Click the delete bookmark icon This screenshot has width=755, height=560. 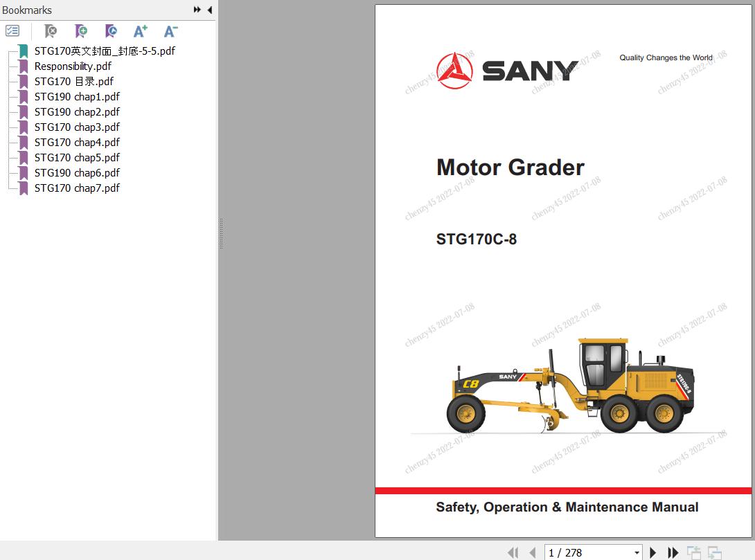(50, 31)
